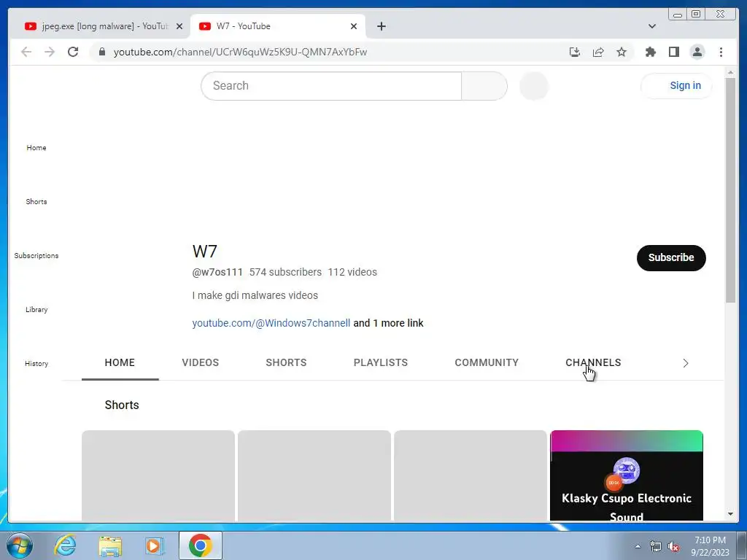
Task: Click the padlock site info icon
Action: (102, 52)
